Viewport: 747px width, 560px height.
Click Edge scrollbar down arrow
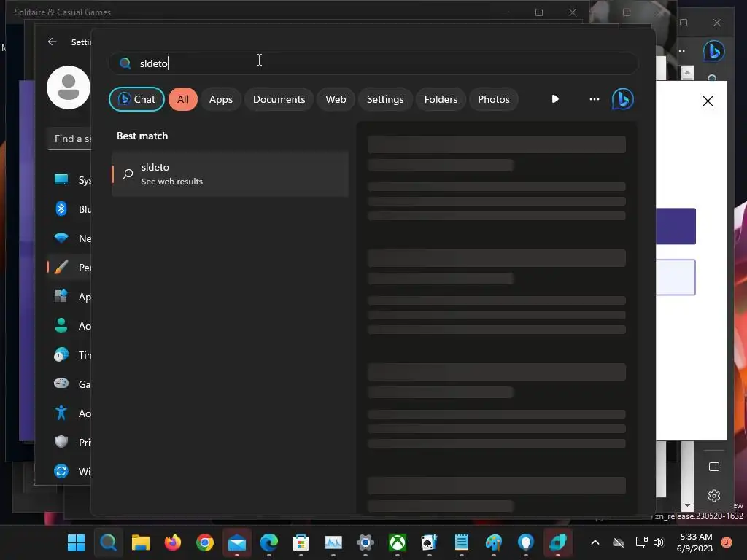pyautogui.click(x=687, y=505)
